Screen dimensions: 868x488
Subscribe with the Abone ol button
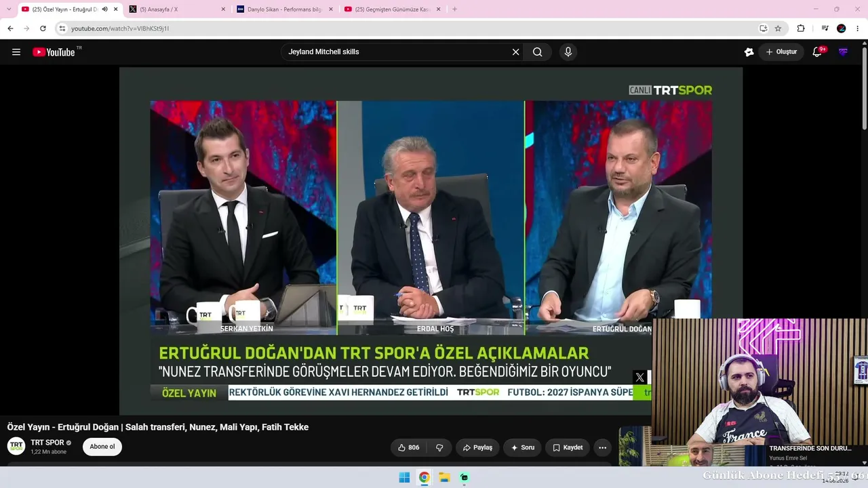[102, 447]
